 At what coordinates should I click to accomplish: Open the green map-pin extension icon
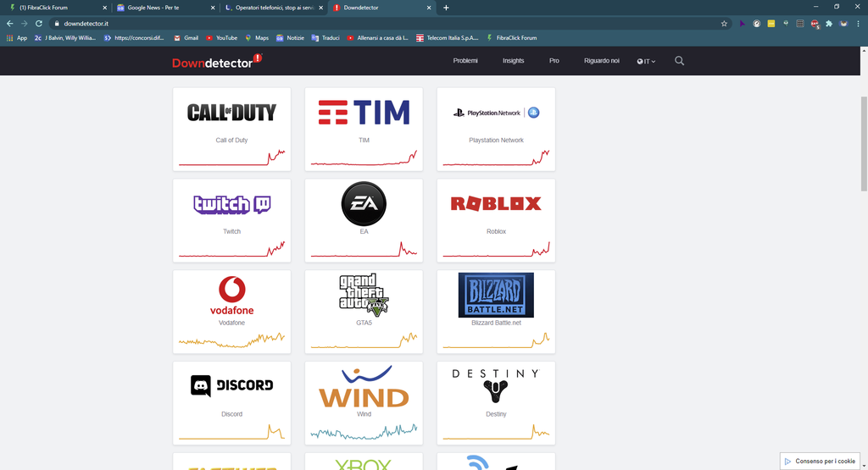click(786, 24)
